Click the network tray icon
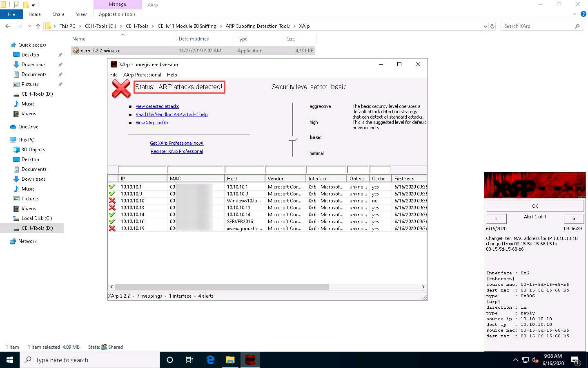The image size is (588, 368). (526, 360)
